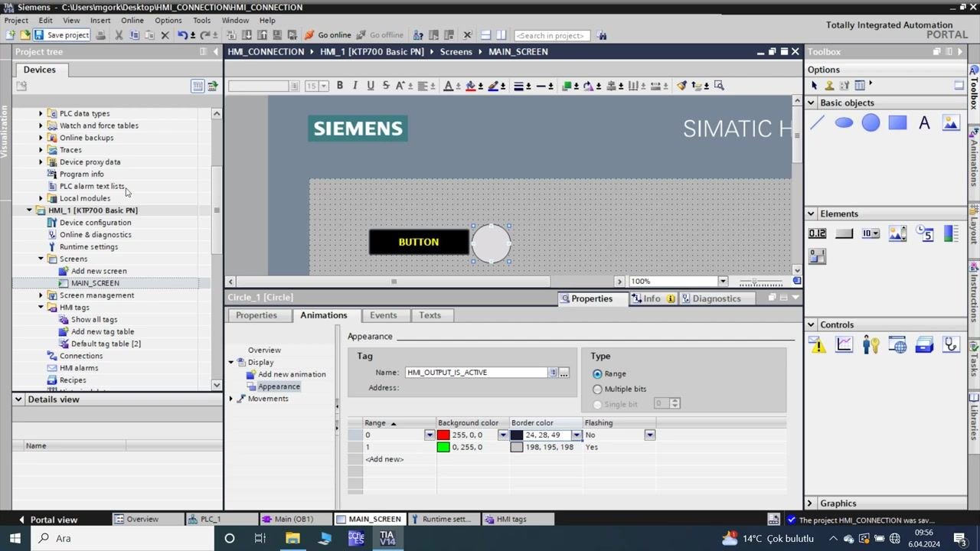The image size is (980, 551).
Task: Pick the Graphic I/O field element
Action: tap(897, 233)
